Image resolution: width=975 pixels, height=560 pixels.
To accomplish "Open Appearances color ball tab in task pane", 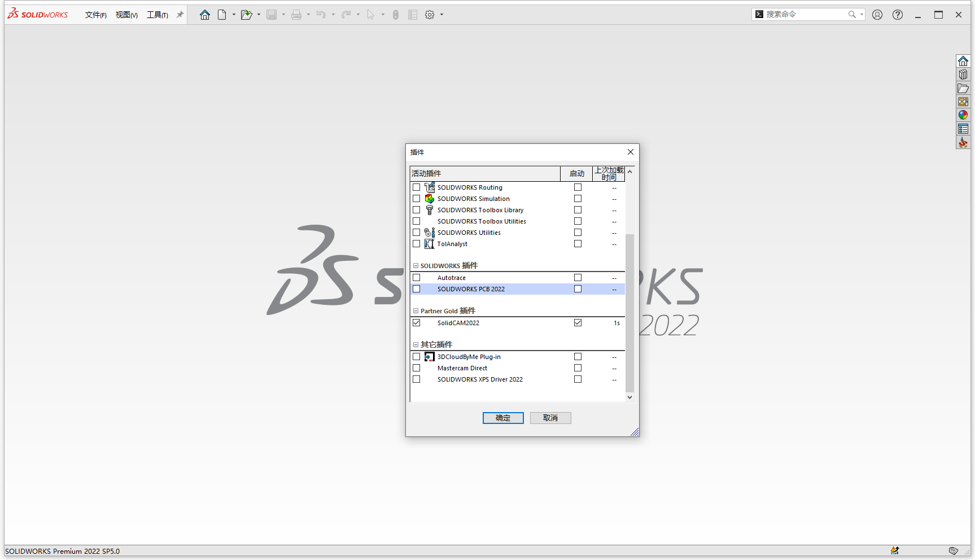I will (x=963, y=115).
